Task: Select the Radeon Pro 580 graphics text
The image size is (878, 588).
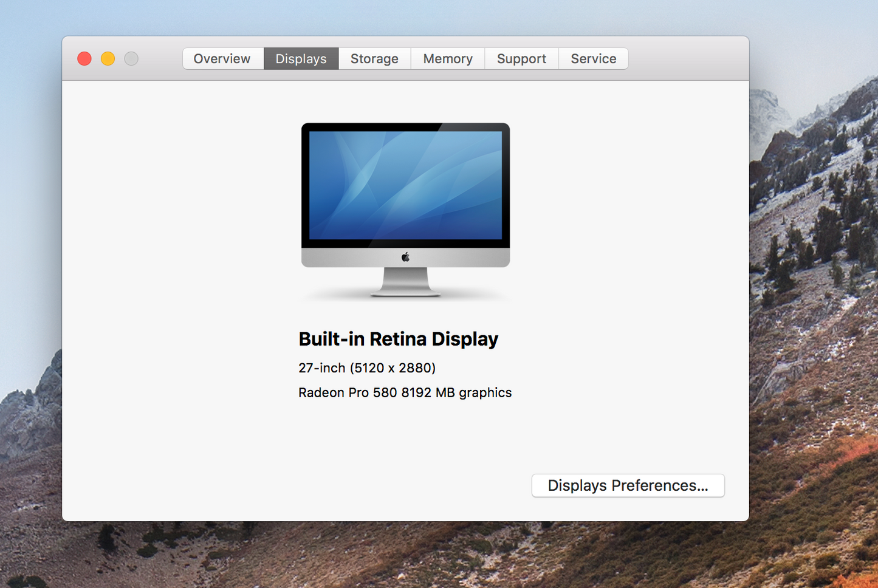Action: pyautogui.click(x=404, y=392)
